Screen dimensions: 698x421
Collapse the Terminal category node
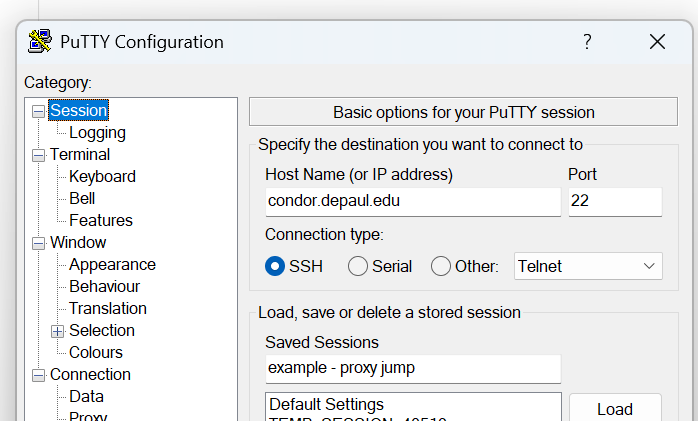[x=39, y=155]
